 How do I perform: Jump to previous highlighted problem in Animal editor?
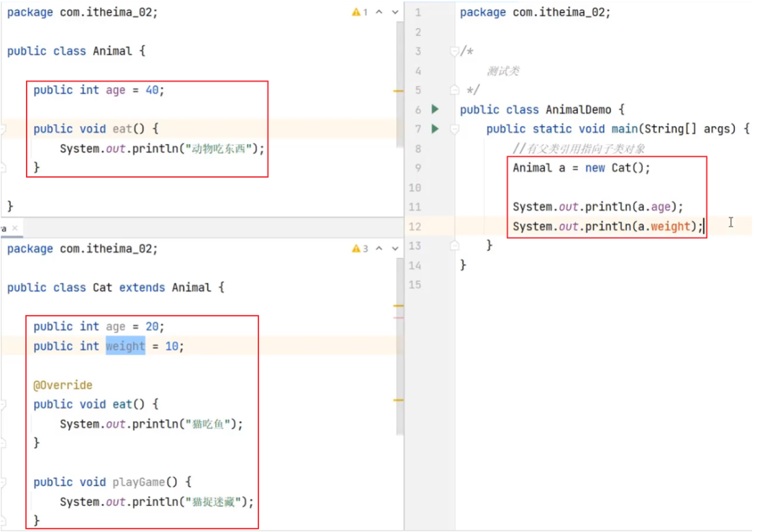379,12
